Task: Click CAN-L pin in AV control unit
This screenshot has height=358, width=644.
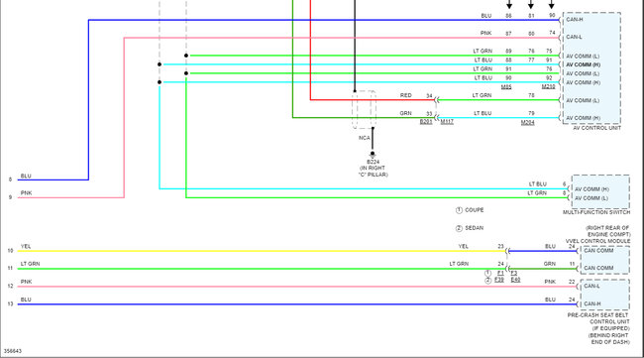Action: pyautogui.click(x=574, y=37)
